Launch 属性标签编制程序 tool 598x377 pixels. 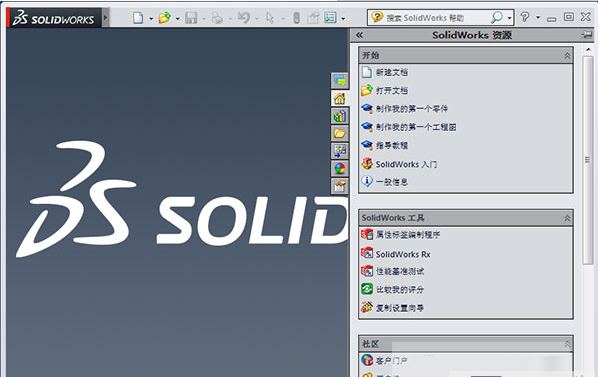pyautogui.click(x=408, y=235)
